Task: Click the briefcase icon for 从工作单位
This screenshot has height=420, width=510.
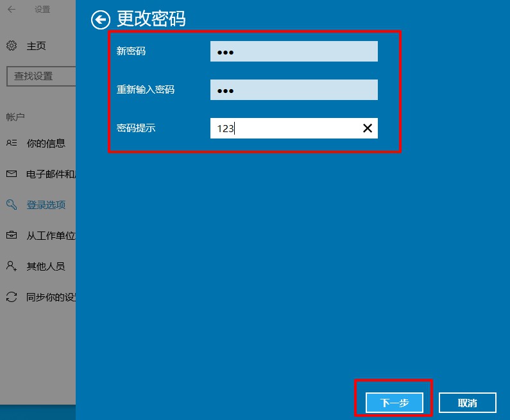Action: [12, 235]
